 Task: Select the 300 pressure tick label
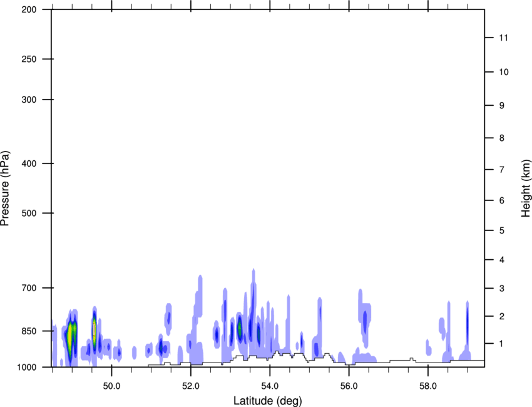tap(29, 100)
